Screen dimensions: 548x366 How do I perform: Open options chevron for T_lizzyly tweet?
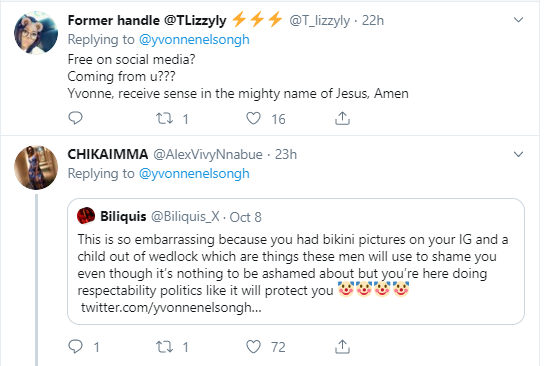518,20
